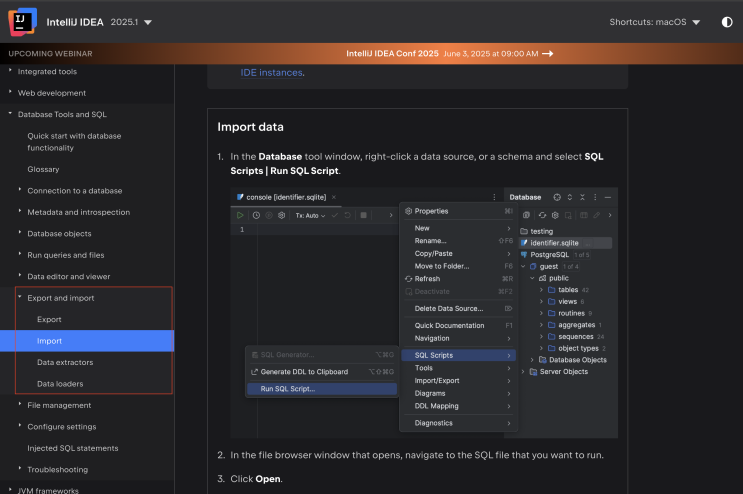Open Quick start with database functionality
The height and width of the screenshot is (494, 743).
[x=74, y=142]
